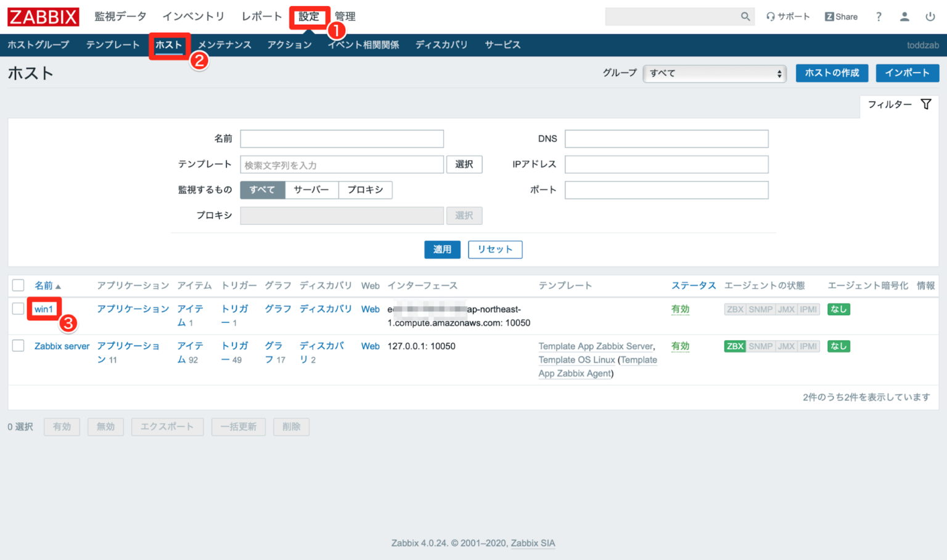Open win1's ディスカバリ link
The width and height of the screenshot is (947, 560).
(x=326, y=309)
